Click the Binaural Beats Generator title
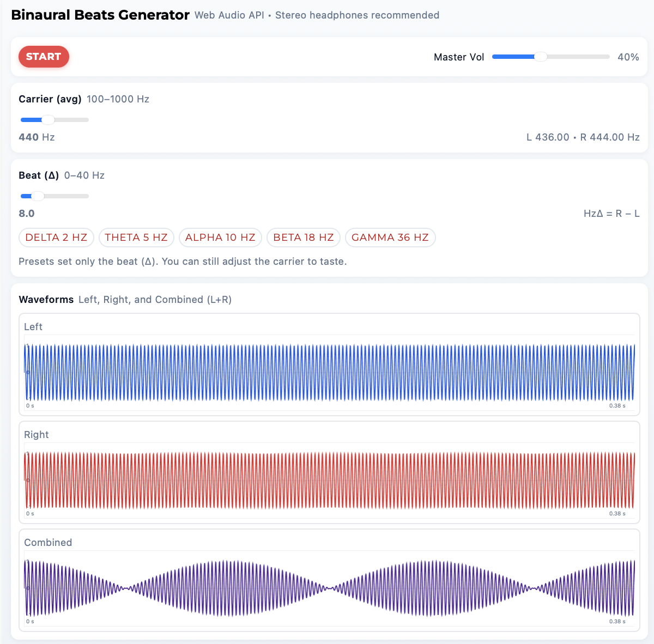 click(x=100, y=15)
